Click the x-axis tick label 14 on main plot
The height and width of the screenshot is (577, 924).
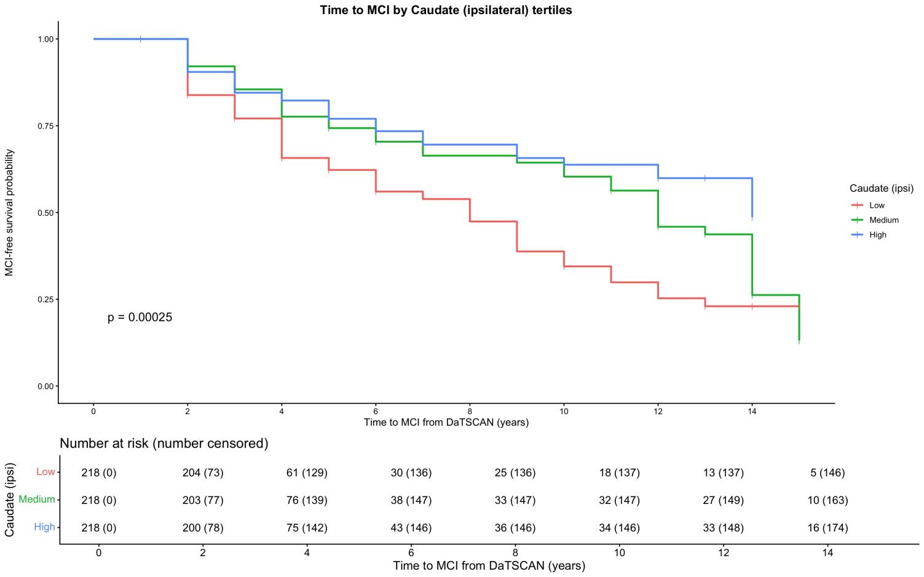pyautogui.click(x=752, y=412)
